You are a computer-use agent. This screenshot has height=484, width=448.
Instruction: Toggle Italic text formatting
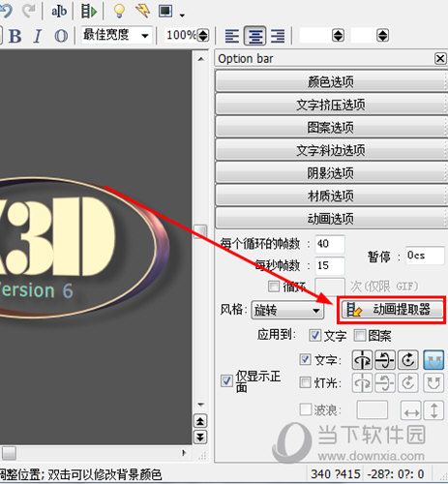(38, 36)
